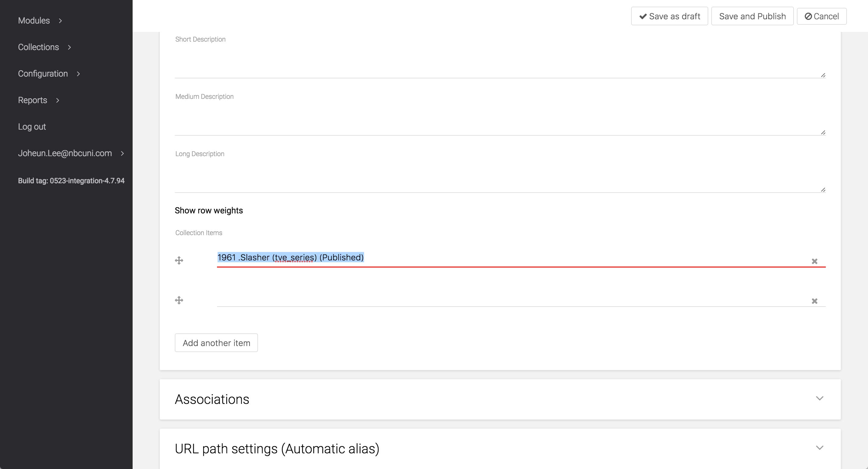Viewport: 868px width, 469px height.
Task: Click Short Description resize grip
Action: [x=823, y=75]
